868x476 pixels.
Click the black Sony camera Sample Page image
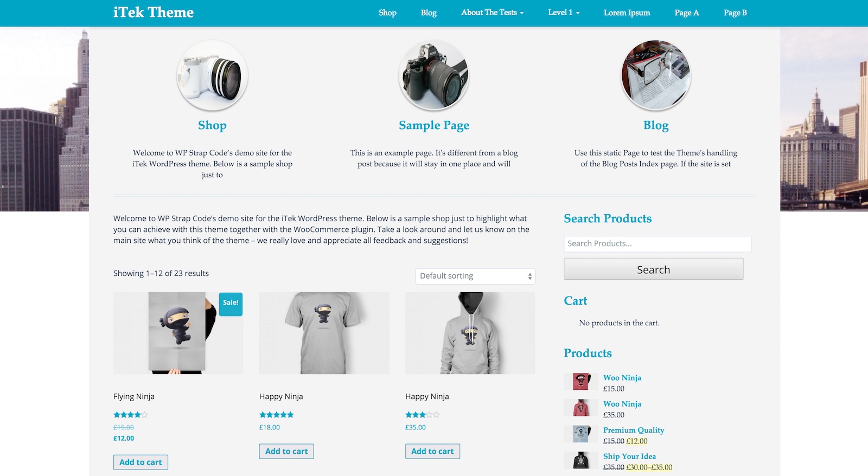(434, 75)
